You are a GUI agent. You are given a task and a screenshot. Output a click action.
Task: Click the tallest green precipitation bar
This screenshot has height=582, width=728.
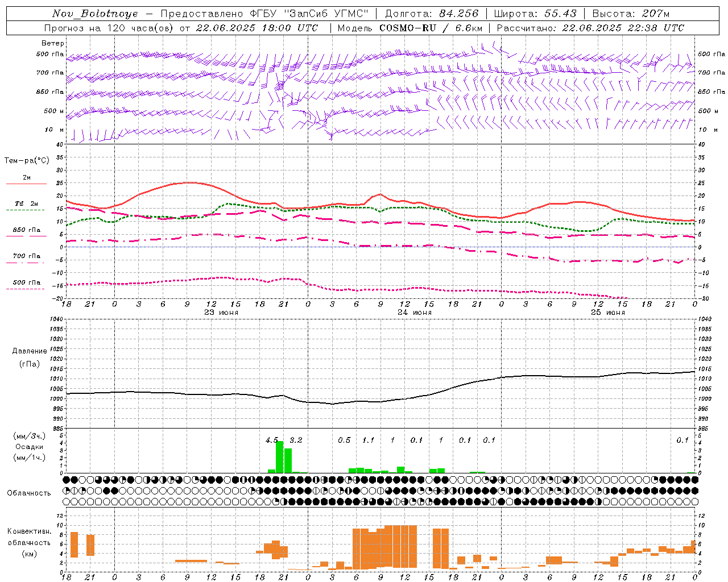(x=279, y=457)
